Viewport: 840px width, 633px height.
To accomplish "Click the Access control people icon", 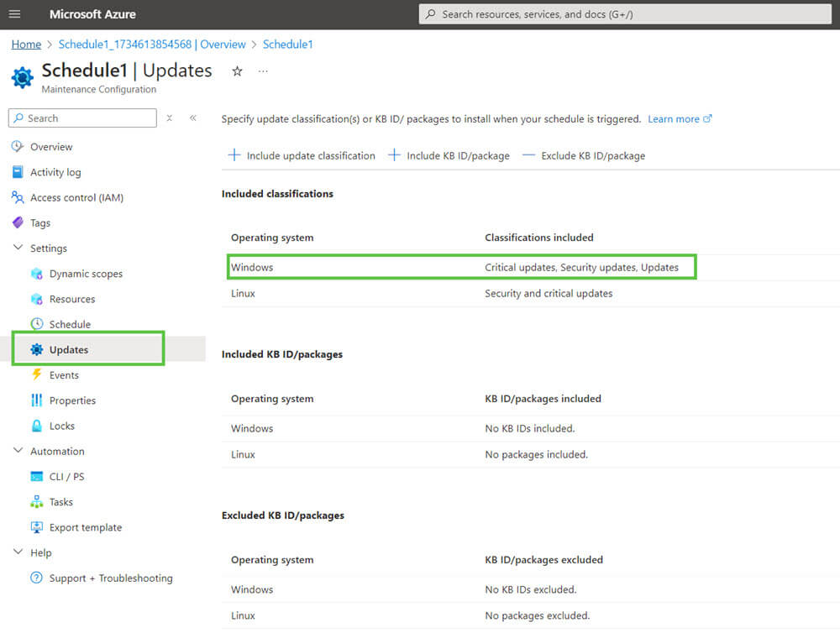I will point(18,197).
